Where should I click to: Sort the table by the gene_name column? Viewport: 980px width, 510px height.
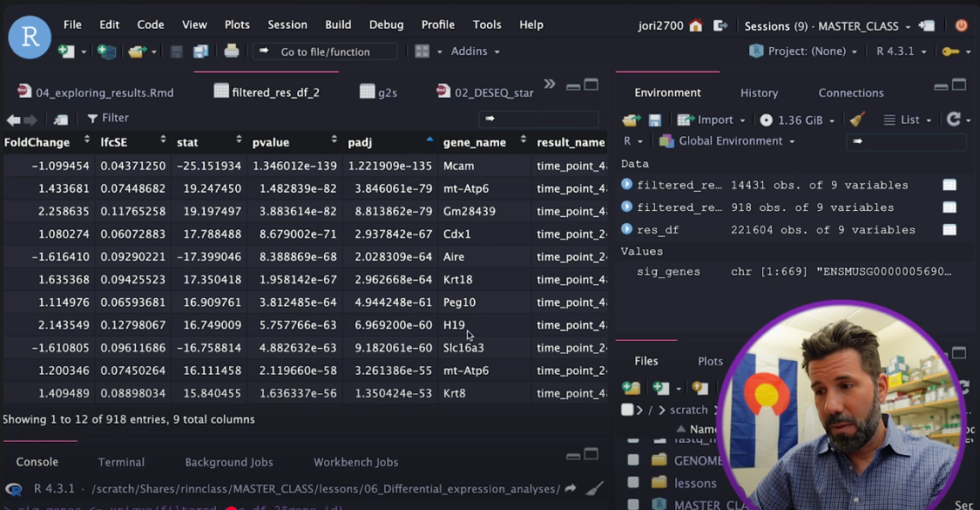click(483, 142)
